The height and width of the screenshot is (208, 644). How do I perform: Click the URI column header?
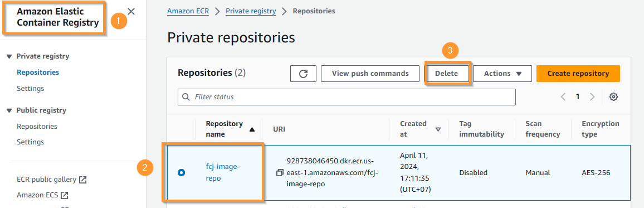(x=279, y=129)
